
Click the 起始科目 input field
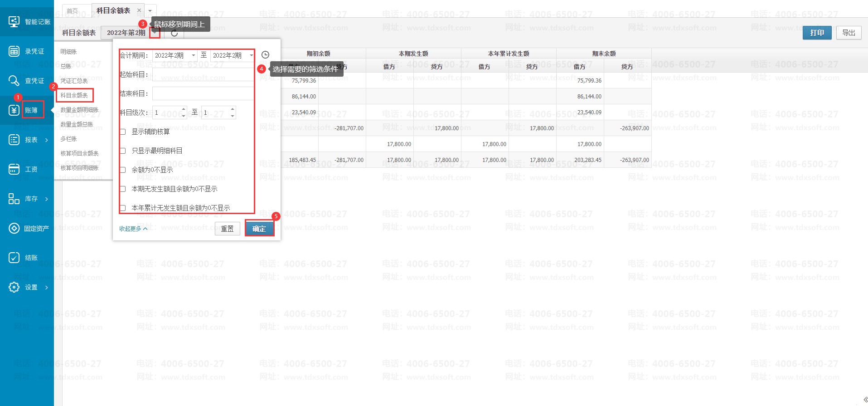(x=203, y=74)
